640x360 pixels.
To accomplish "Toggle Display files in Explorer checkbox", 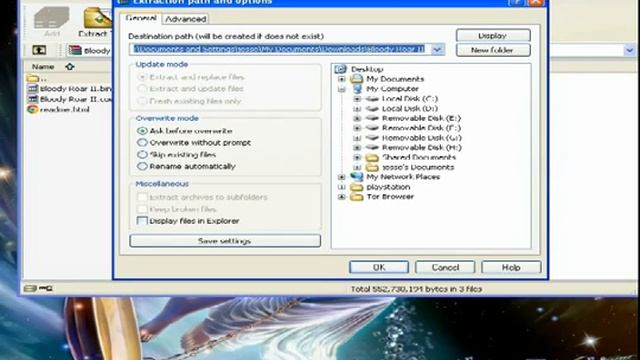I will [142, 221].
